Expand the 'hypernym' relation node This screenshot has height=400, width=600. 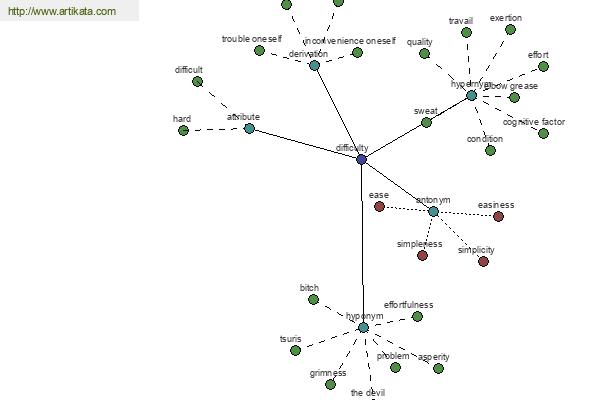(x=471, y=96)
